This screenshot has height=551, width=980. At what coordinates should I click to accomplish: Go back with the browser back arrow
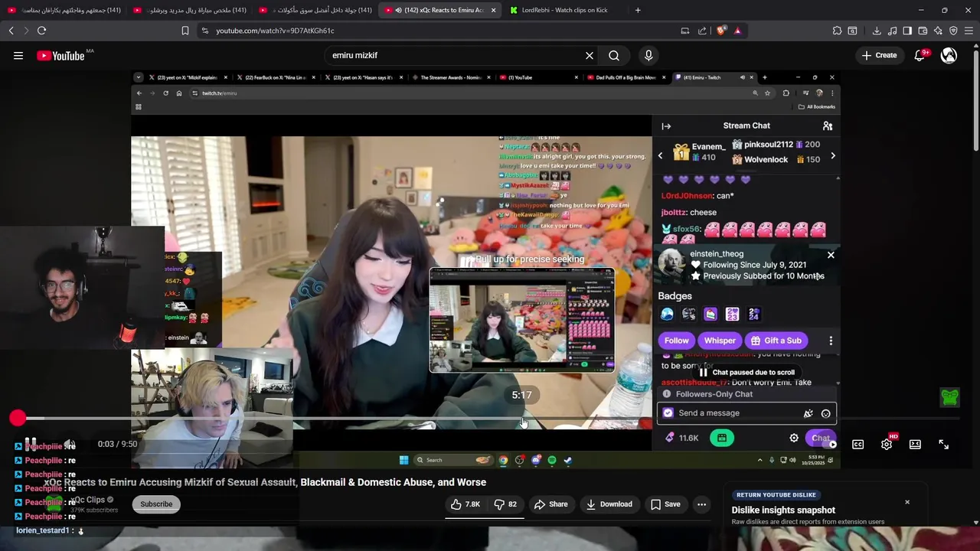coord(11,31)
